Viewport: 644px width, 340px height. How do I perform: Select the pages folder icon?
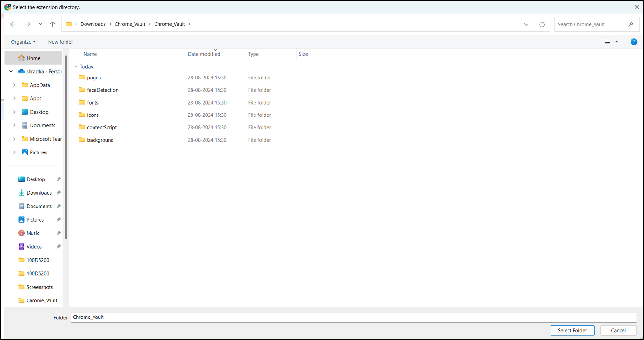82,77
